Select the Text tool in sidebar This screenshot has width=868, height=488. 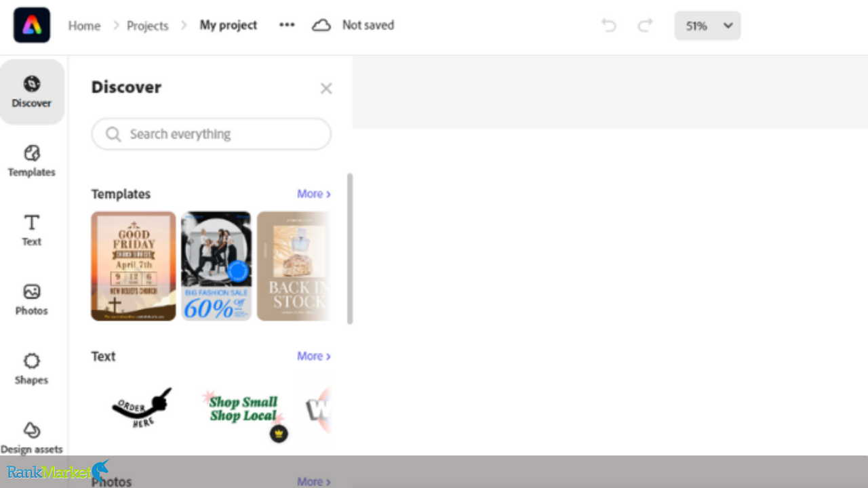[32, 230]
